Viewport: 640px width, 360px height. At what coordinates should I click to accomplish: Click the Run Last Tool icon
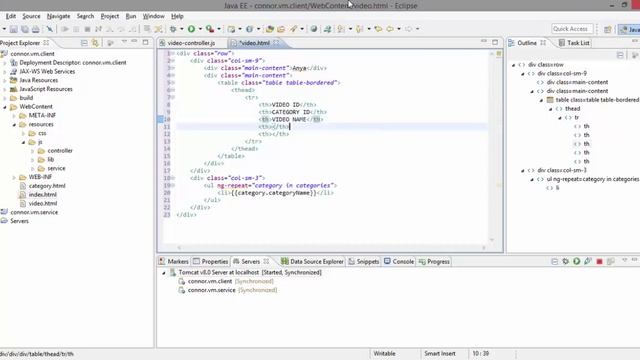tap(210, 29)
